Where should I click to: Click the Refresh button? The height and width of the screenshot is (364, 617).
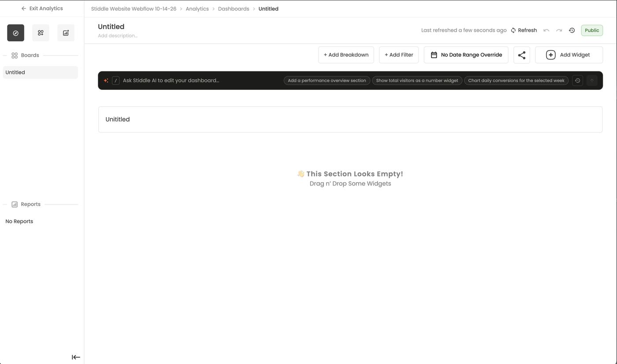coord(524,30)
